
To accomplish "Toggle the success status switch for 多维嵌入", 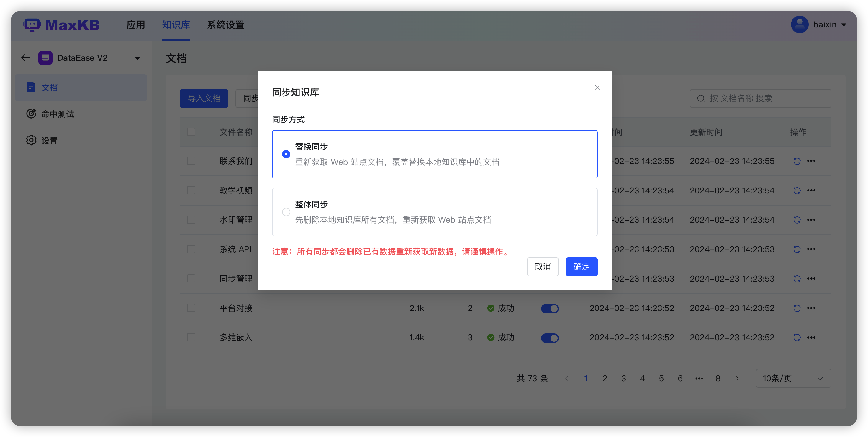I will (550, 337).
